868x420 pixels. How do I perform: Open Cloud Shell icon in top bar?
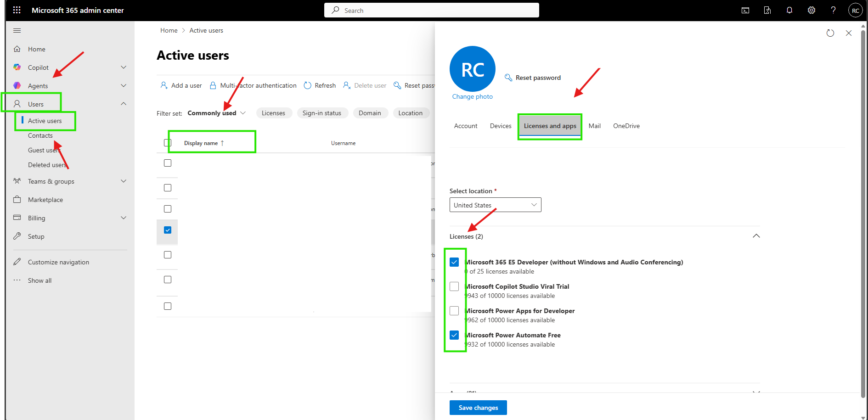coord(745,10)
